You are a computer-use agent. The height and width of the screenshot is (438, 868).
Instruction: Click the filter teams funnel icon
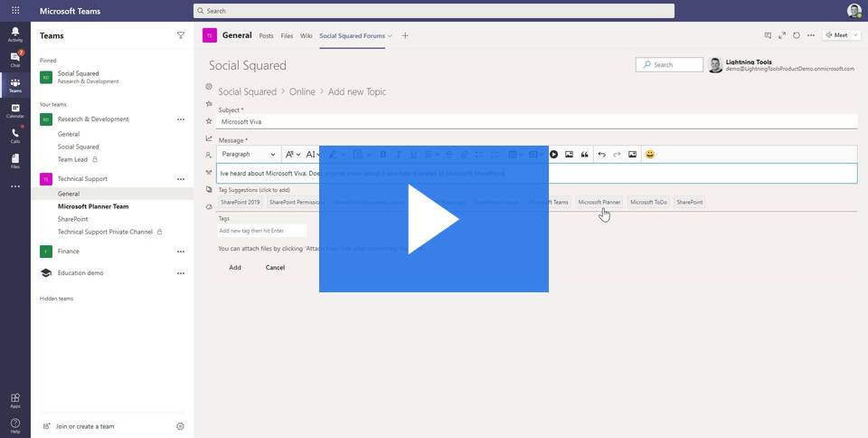[181, 35]
